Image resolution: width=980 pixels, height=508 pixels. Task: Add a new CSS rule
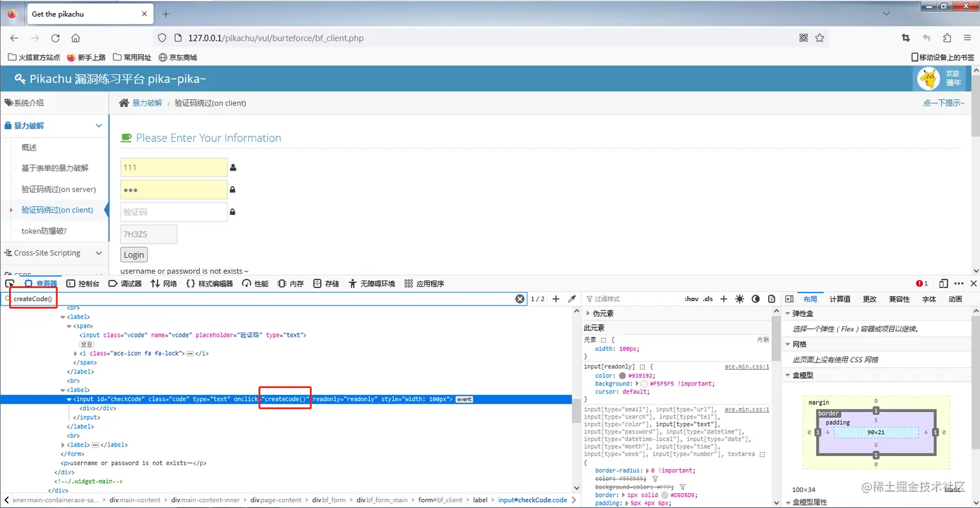723,299
